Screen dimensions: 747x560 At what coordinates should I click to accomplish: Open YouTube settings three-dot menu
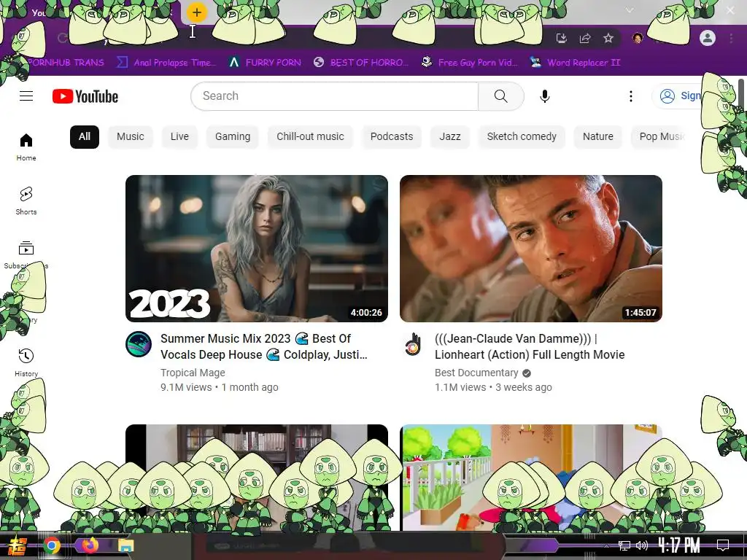(631, 96)
